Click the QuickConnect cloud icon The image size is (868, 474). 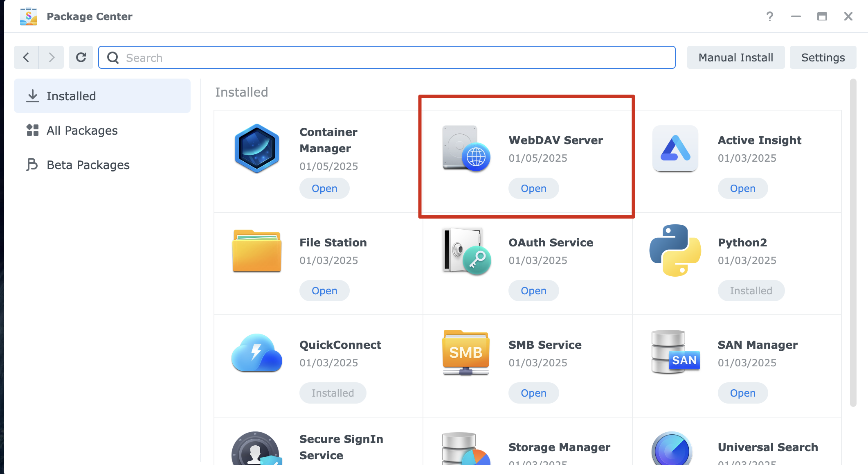[x=257, y=353]
